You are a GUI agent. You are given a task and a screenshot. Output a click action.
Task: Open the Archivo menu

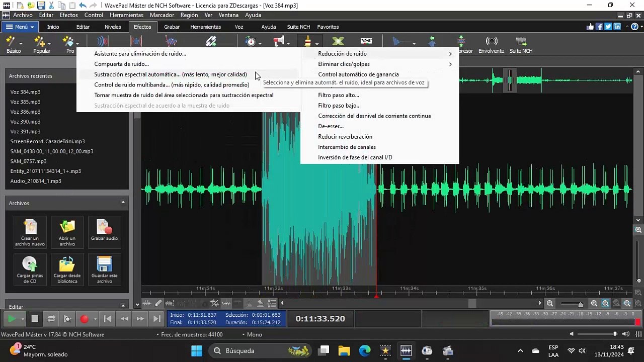(x=23, y=15)
